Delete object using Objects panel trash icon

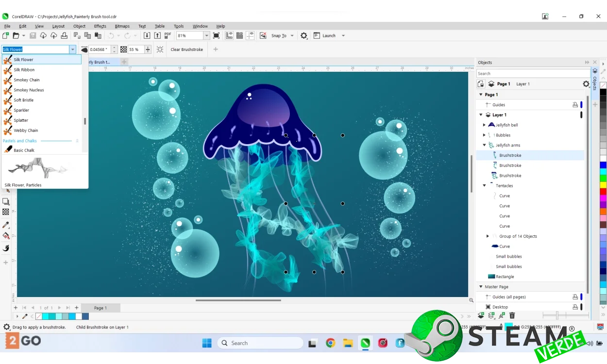point(512,315)
